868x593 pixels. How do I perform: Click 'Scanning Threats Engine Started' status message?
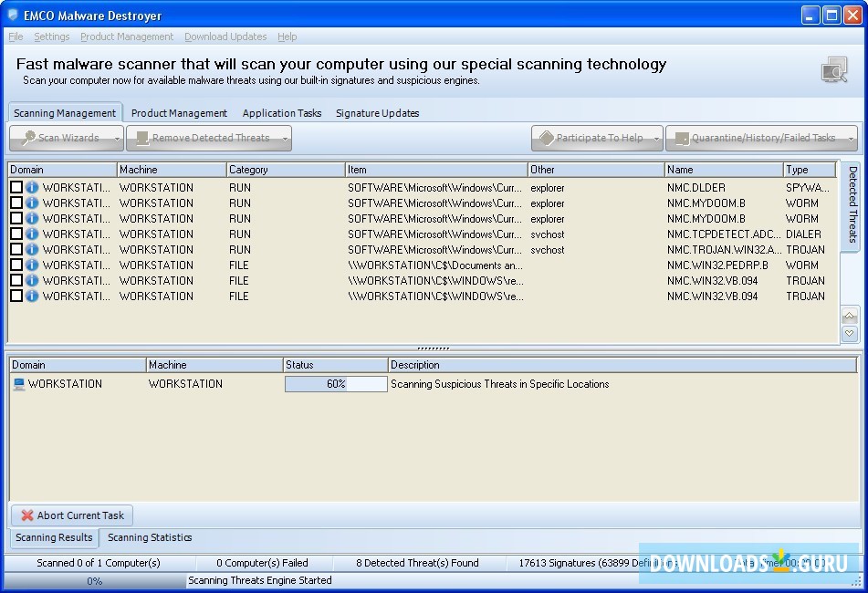coord(259,580)
